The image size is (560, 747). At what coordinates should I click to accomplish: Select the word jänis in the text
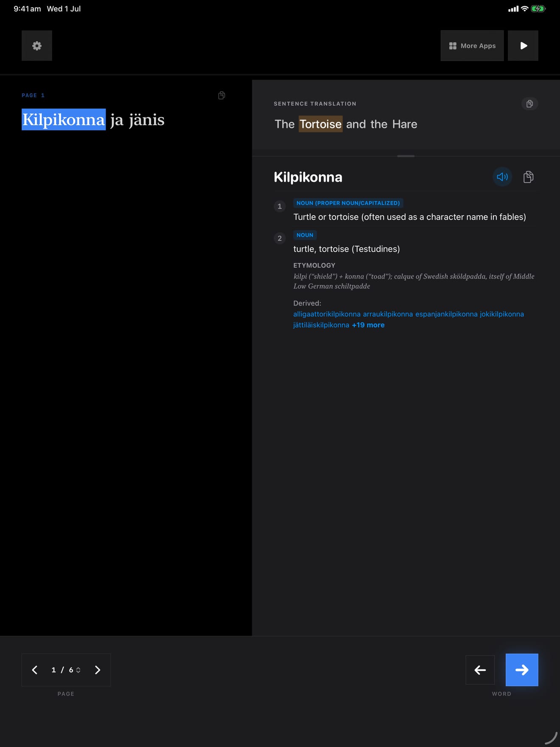coord(146,120)
